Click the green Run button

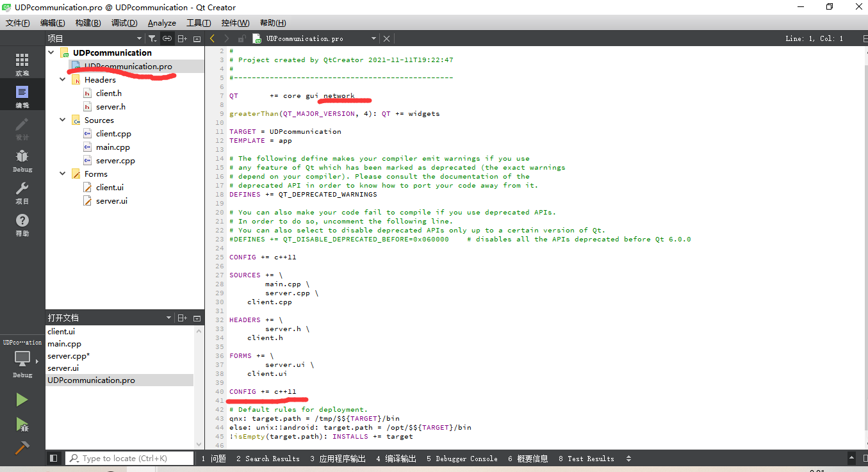pos(22,400)
